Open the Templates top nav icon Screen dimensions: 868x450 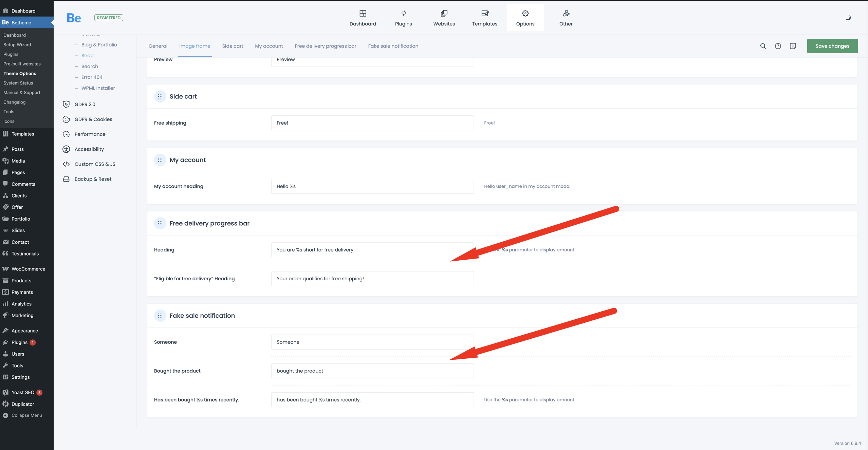(484, 18)
